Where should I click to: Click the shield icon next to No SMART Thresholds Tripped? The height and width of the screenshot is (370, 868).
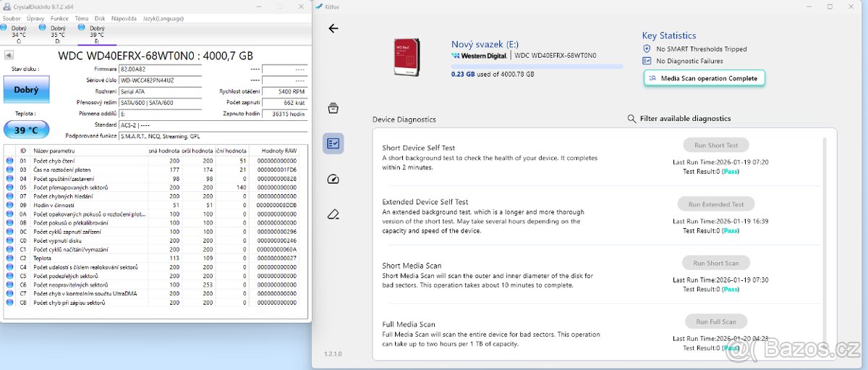click(647, 49)
